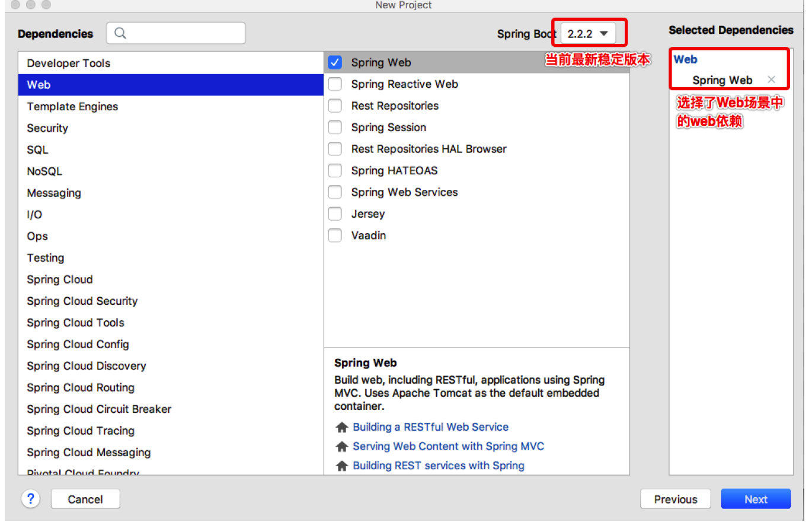
Task: Check the Spring Reactive Web checkbox
Action: pos(335,84)
